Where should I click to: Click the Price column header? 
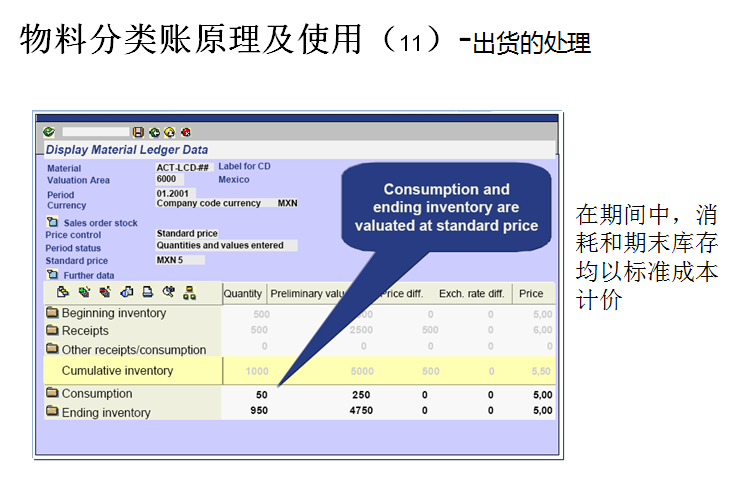pyautogui.click(x=531, y=293)
